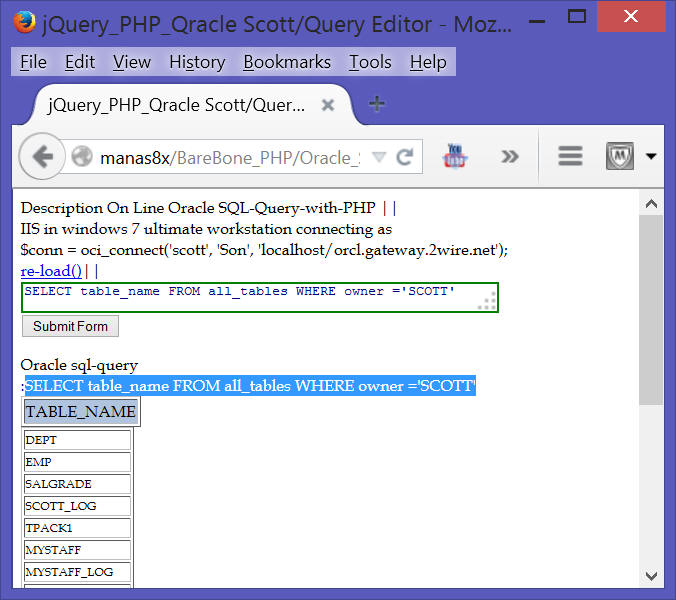Select the SALGRADE table row
This screenshot has width=676, height=600.
(78, 484)
